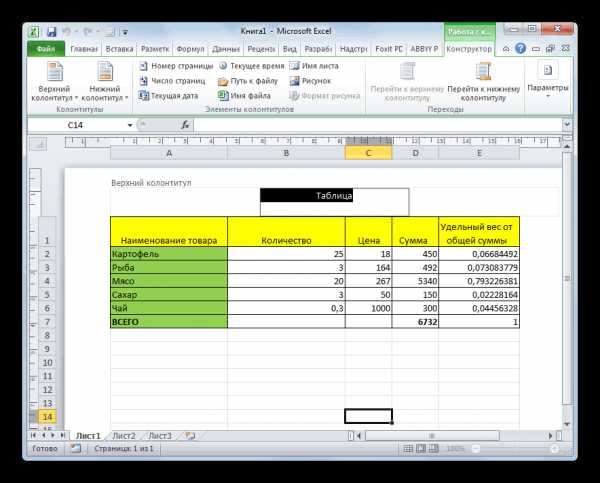The width and height of the screenshot is (600, 483).
Task: Click the Лист1 sheet tab
Action: (x=88, y=436)
